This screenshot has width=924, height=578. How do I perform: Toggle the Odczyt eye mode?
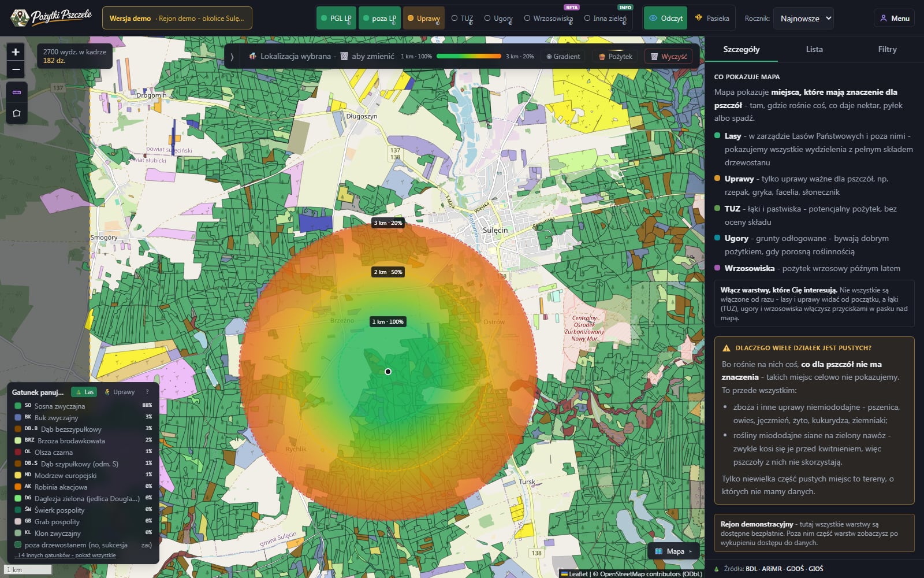tap(666, 18)
